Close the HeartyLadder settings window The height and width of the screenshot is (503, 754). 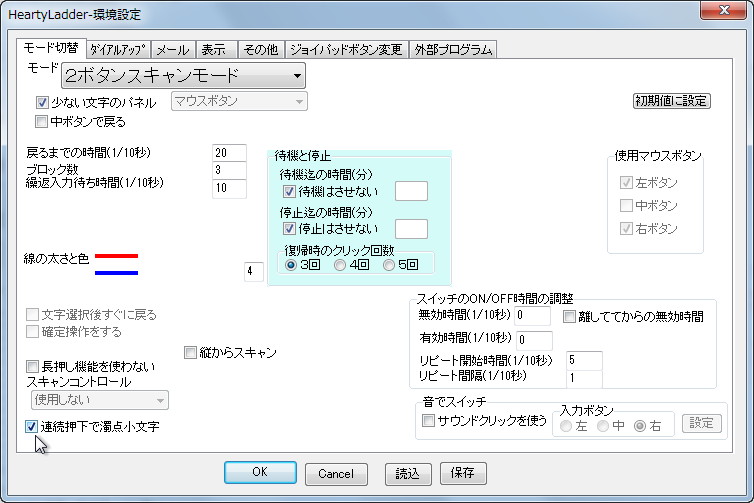pyautogui.click(x=723, y=10)
